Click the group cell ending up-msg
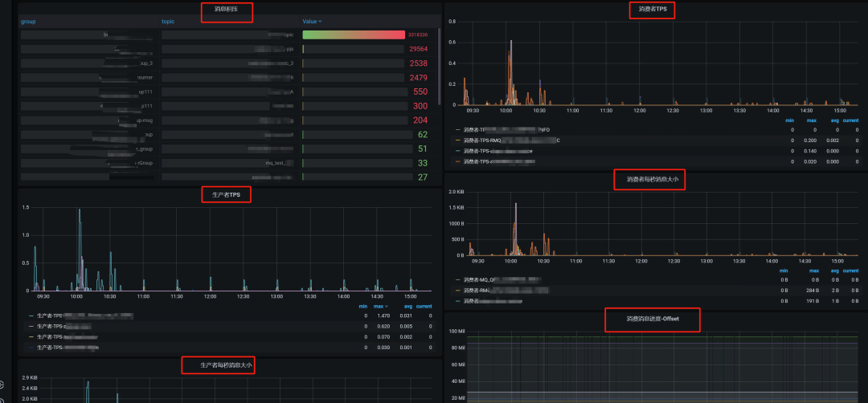This screenshot has height=403, width=868. point(88,120)
